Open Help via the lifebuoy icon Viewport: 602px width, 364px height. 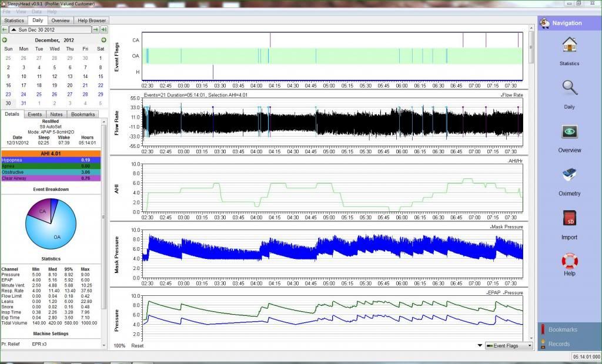[569, 260]
